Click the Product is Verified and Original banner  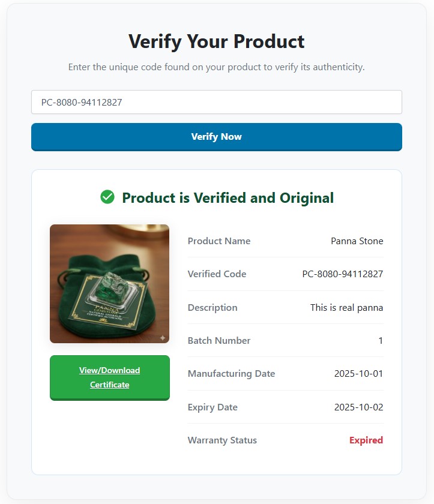tap(217, 197)
